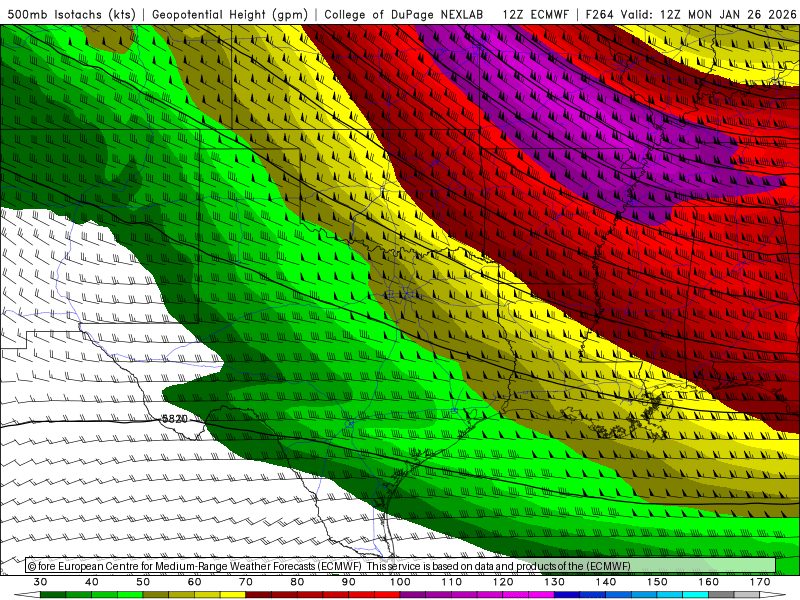800x600 pixels.
Task: Click the legend value '110'
Action: pyautogui.click(x=452, y=582)
